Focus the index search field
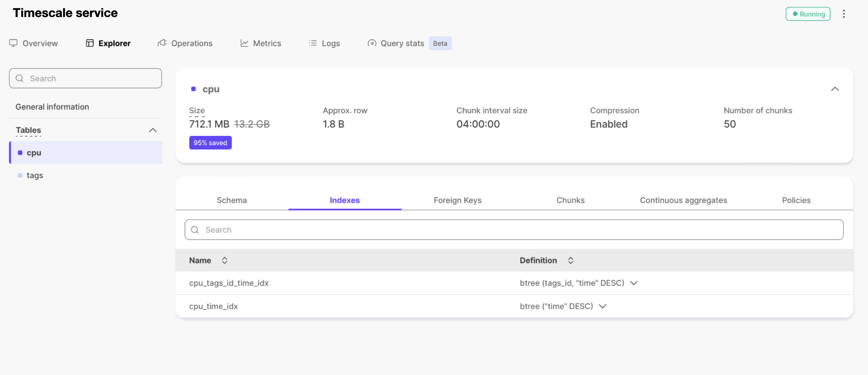This screenshot has height=375, width=868. coord(514,230)
